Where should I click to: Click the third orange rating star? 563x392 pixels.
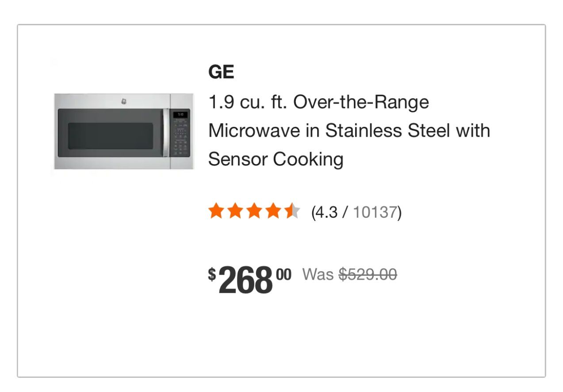(x=254, y=211)
